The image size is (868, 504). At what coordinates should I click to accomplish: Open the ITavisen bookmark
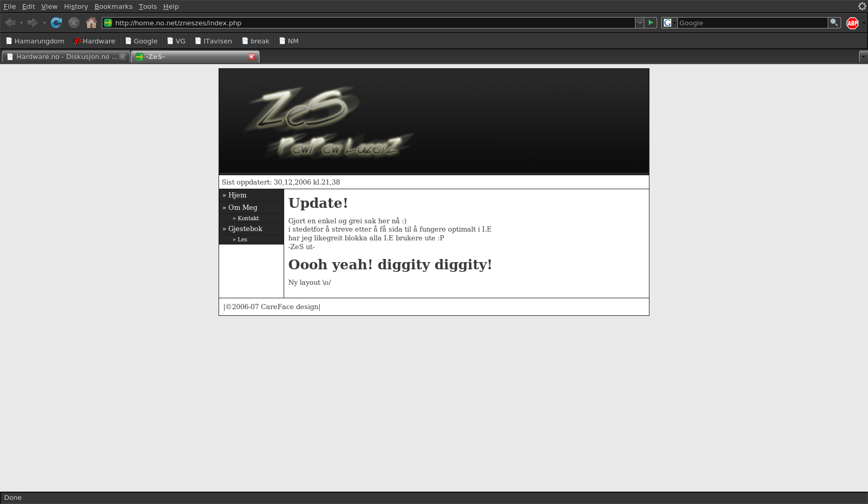pos(213,41)
